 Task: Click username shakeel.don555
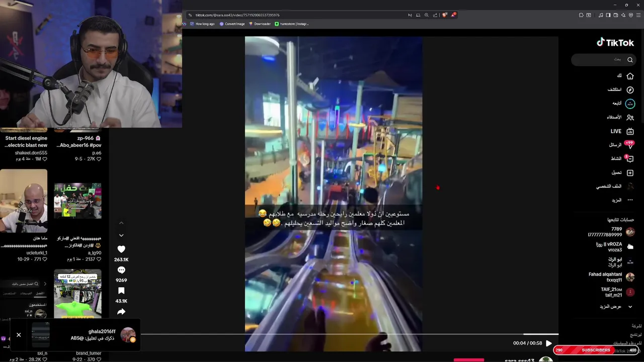pyautogui.click(x=31, y=152)
